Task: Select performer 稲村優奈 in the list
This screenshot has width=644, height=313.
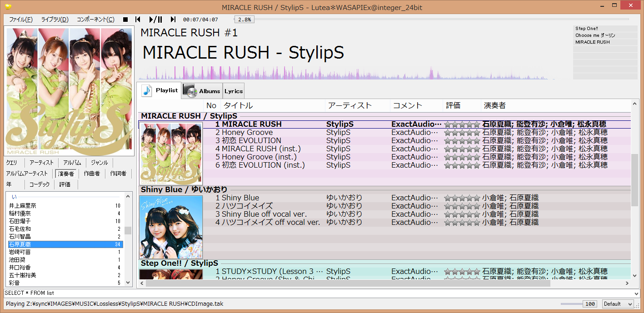Action: (x=65, y=214)
